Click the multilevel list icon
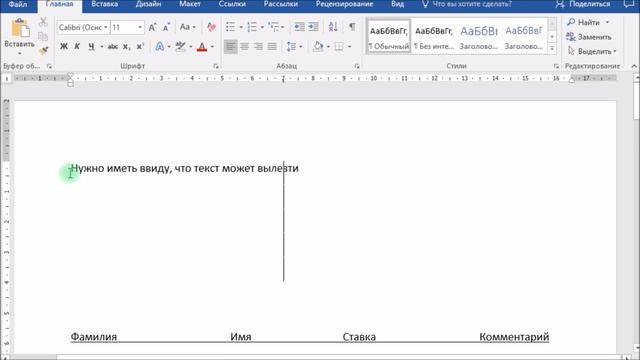 coord(273,27)
